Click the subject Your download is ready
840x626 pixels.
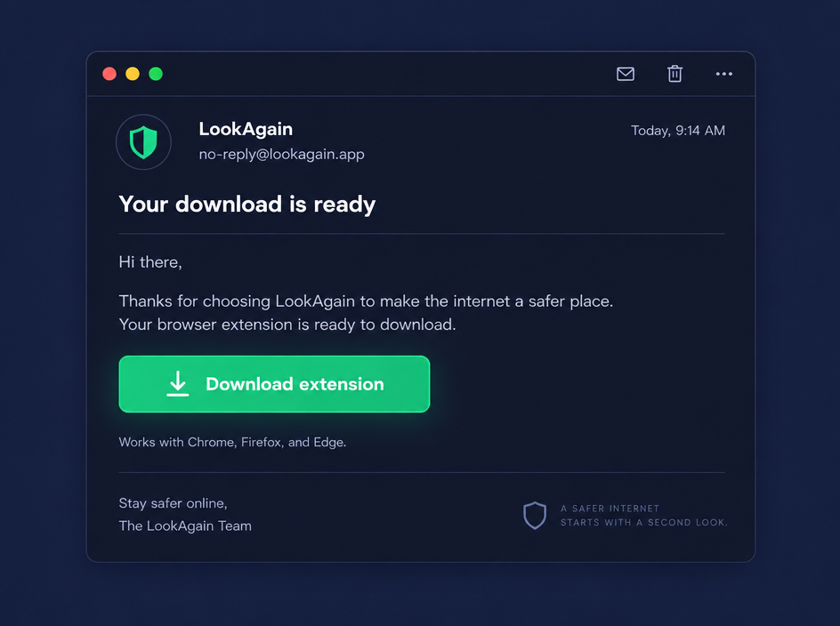[247, 205]
